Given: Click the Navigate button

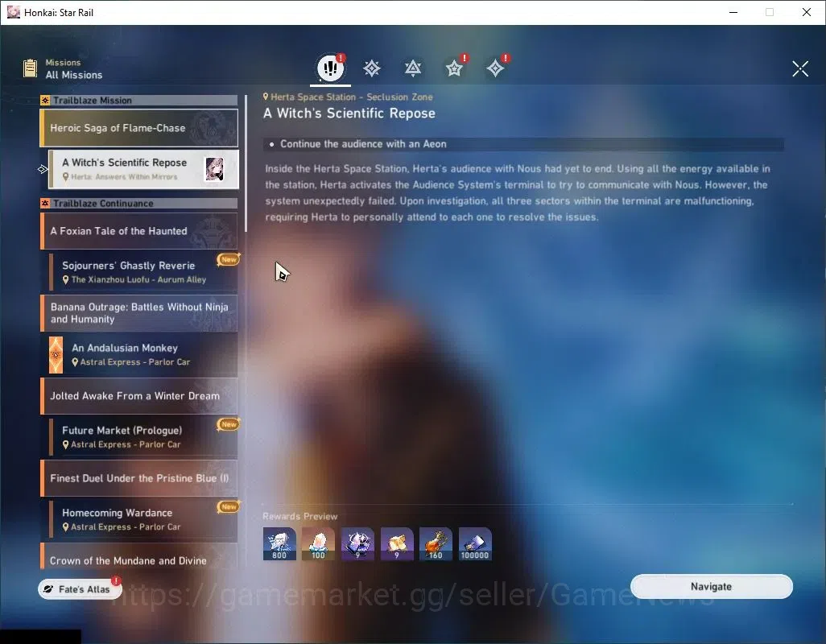Looking at the screenshot, I should point(711,587).
